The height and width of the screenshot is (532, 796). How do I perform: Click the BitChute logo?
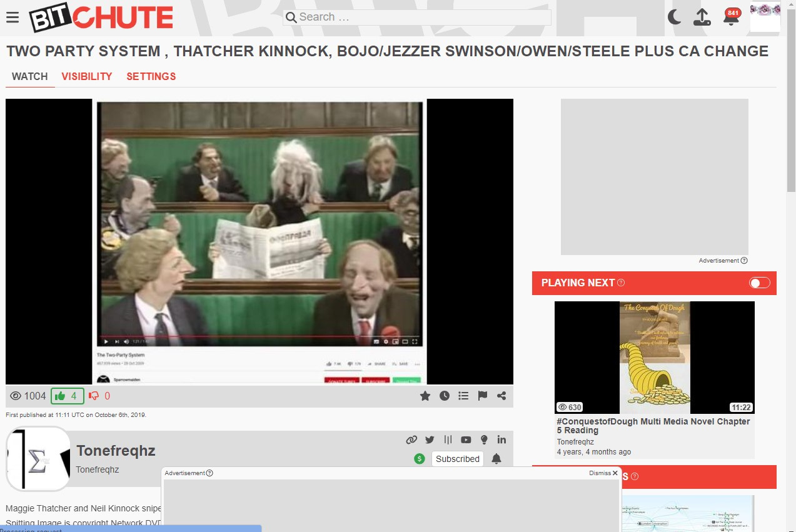pyautogui.click(x=101, y=18)
